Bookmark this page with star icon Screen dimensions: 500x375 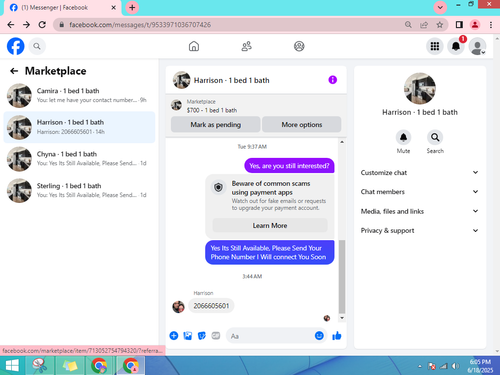click(x=440, y=25)
